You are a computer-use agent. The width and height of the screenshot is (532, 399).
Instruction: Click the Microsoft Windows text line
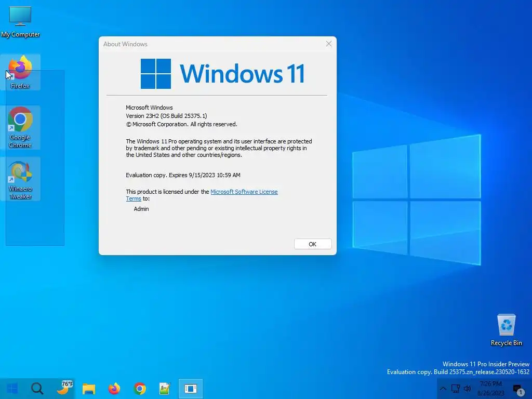tap(149, 108)
